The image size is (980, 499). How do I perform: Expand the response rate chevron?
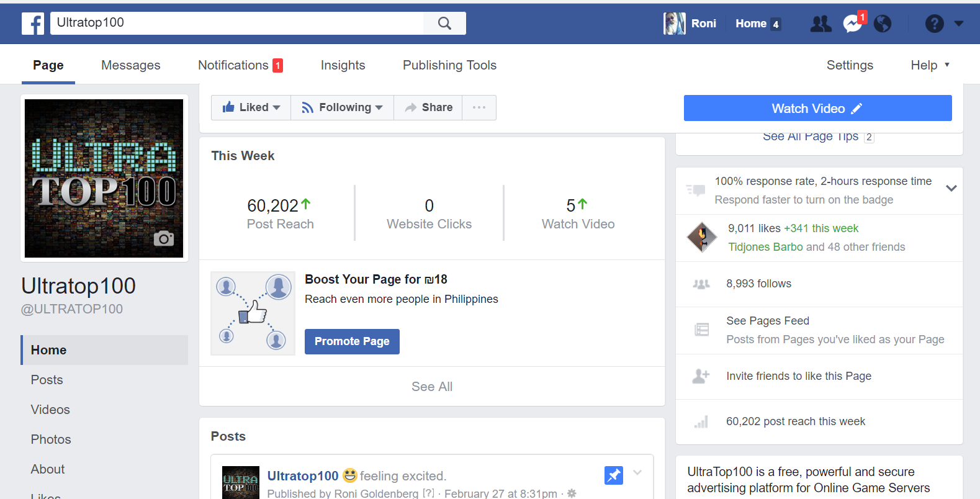951,188
